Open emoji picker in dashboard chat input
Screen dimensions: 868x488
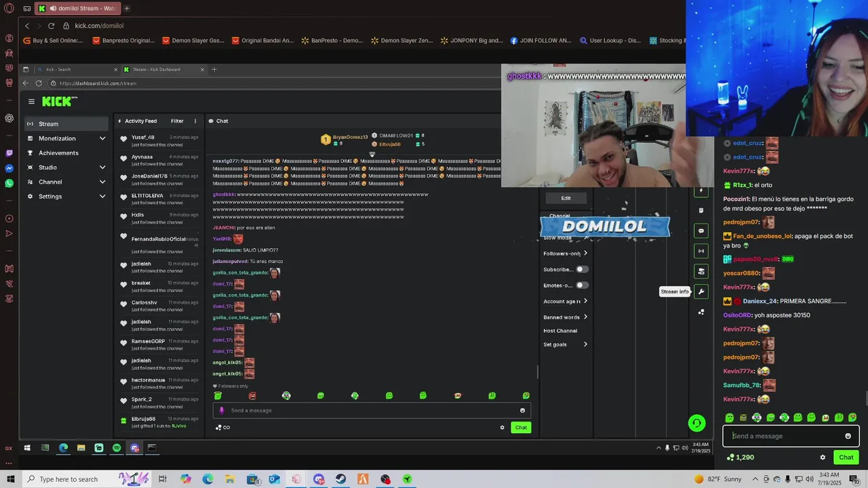[x=522, y=410]
